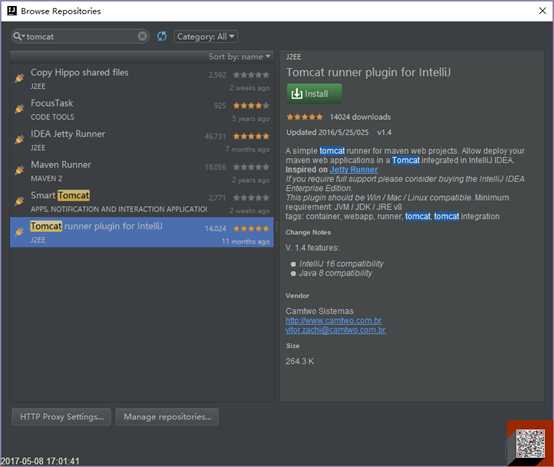Screen dimensions: 554x467
Task: Click plug icon beside Smart Tomcat
Action: 19,201
